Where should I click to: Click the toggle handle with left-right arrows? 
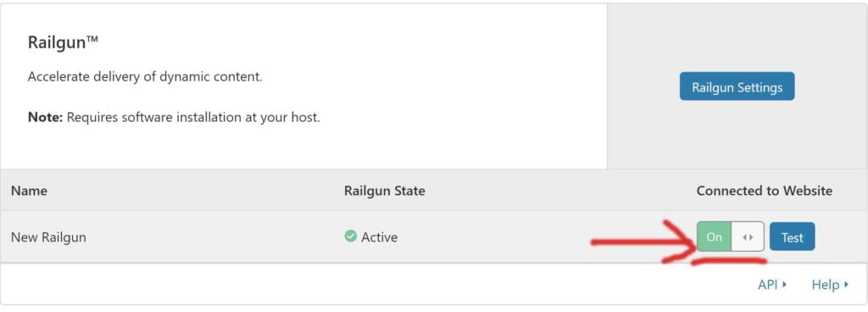tap(748, 237)
